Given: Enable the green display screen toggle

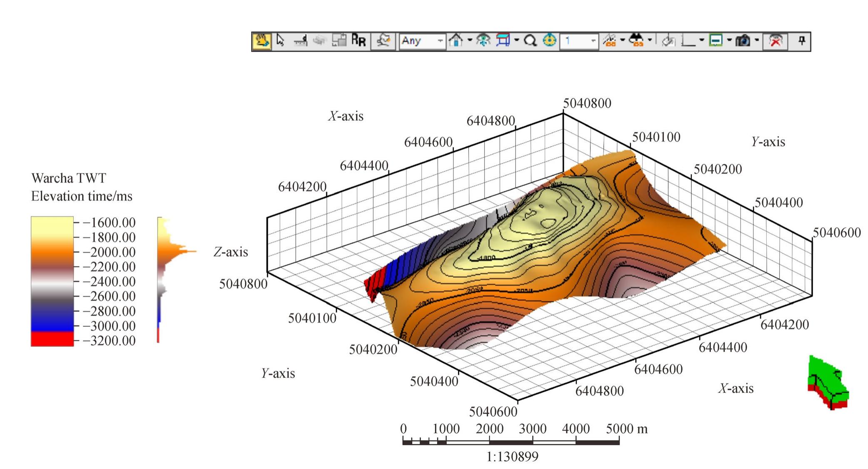Looking at the screenshot, I should pyautogui.click(x=717, y=41).
